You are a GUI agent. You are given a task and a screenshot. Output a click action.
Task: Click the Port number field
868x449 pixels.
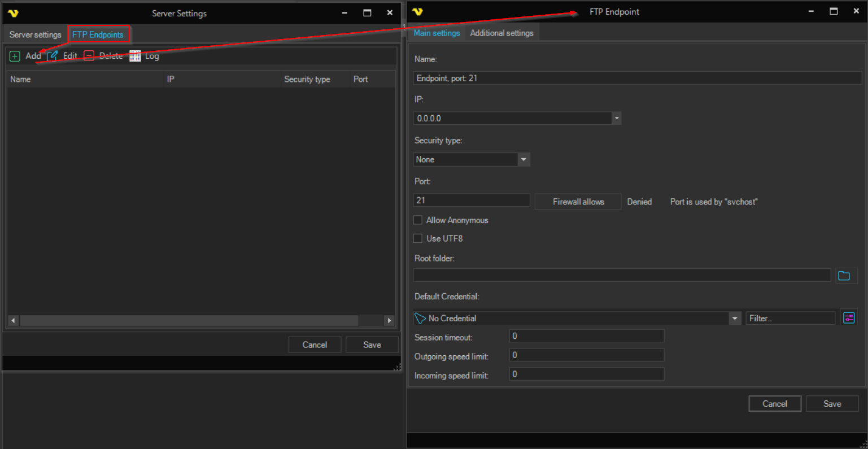[x=472, y=200]
